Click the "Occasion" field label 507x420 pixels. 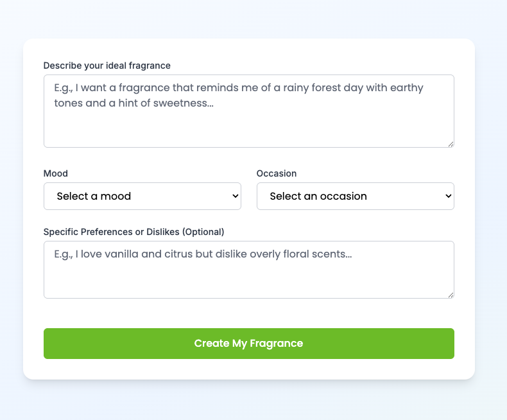click(x=277, y=173)
